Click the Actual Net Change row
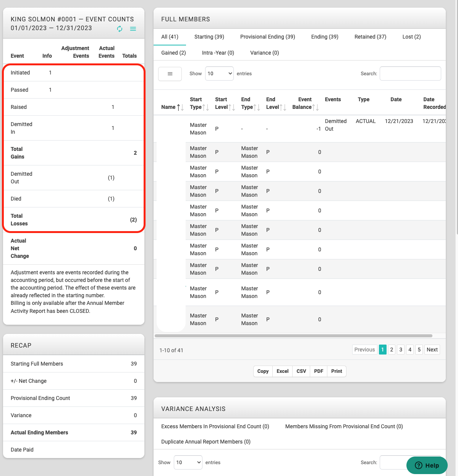 click(x=74, y=248)
